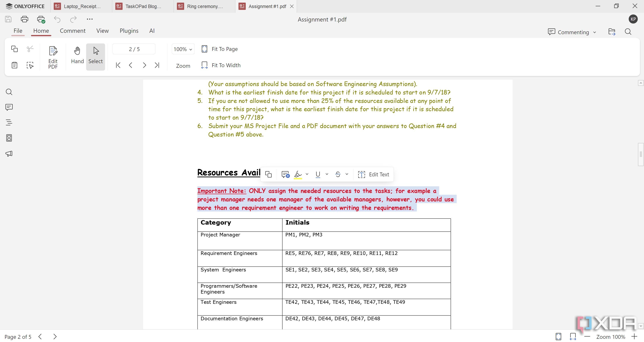This screenshot has width=644, height=342.
Task: Open the Comments sidebar panel
Action: tap(9, 107)
